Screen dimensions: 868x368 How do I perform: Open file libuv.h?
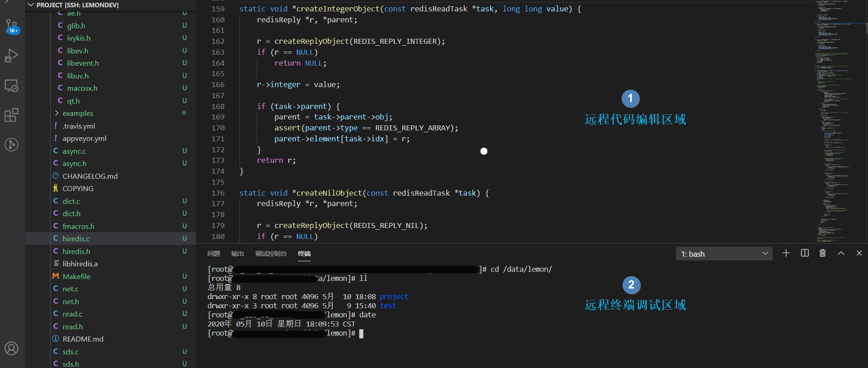pos(78,76)
